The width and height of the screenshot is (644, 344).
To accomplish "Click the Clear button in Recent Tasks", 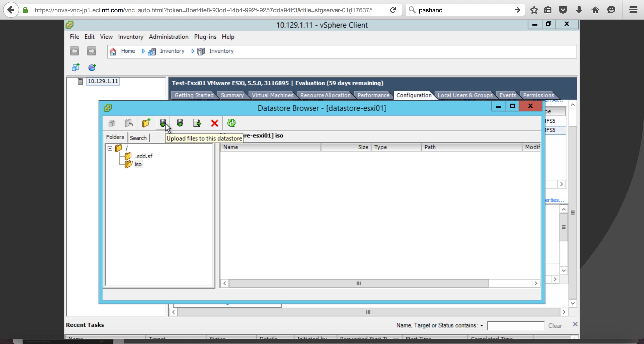I will [555, 326].
